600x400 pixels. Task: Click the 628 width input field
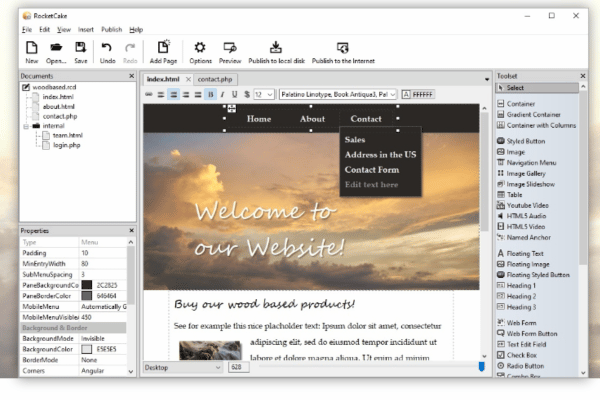[x=239, y=367]
